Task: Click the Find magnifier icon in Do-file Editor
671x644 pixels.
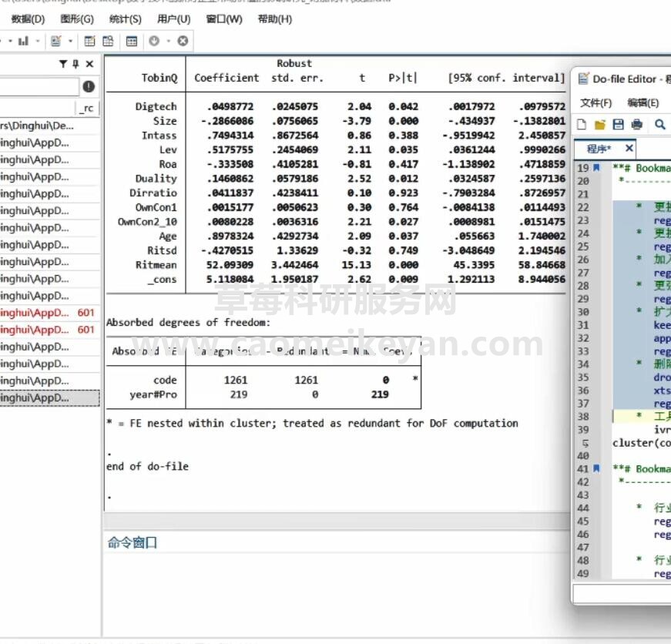Action: coord(660,125)
